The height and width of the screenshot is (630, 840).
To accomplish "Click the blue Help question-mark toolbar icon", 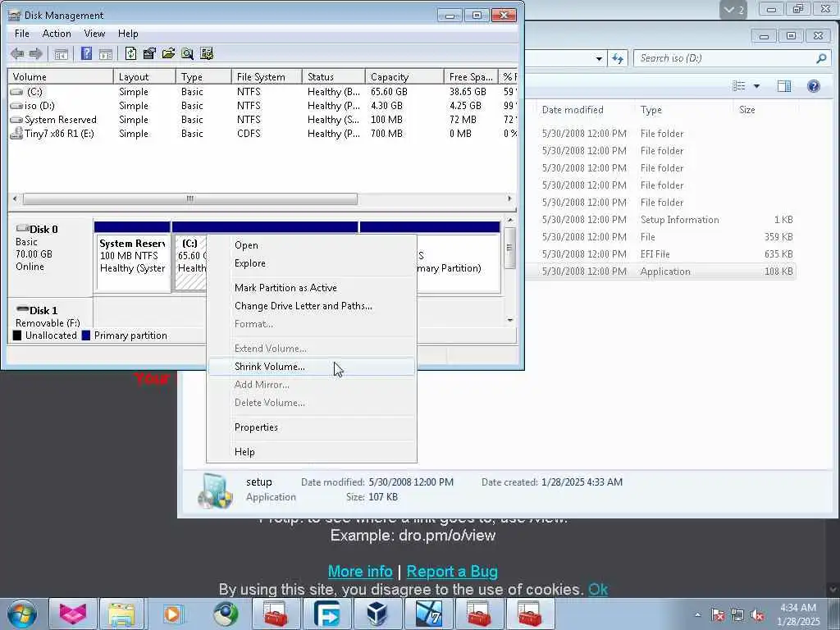I will 86,53.
